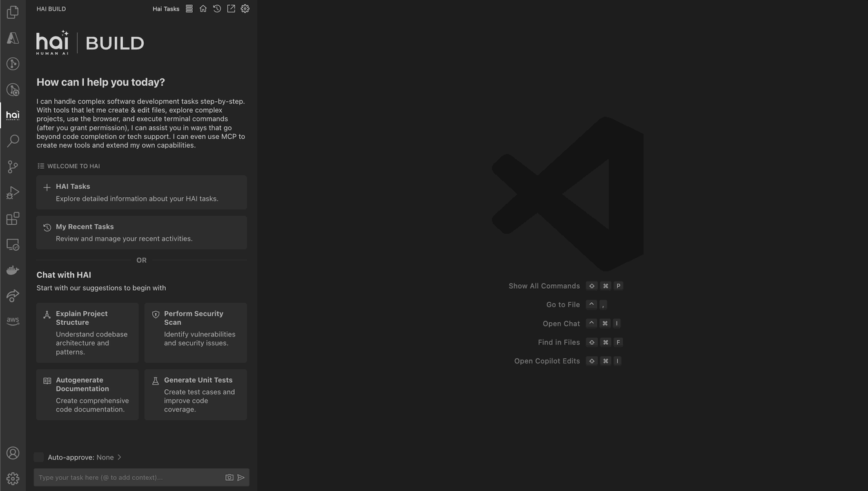Click the Open Copilot Edits shortcut text
868x491 pixels.
click(547, 361)
